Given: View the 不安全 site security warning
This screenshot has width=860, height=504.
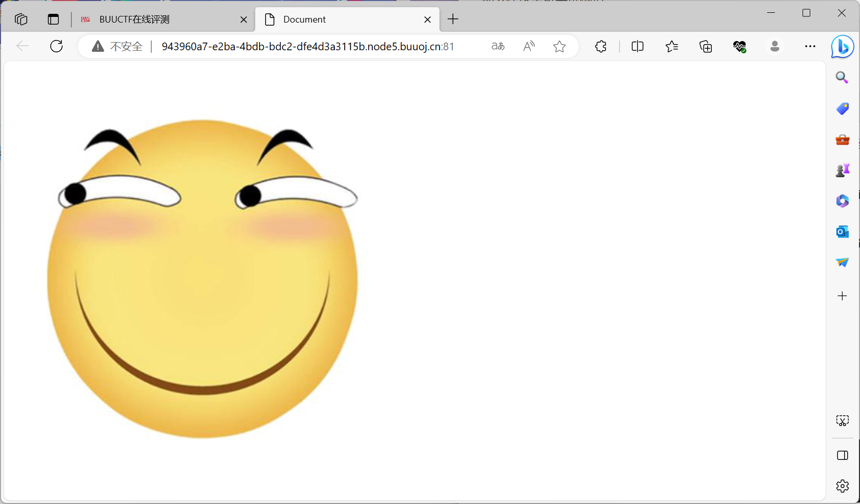Looking at the screenshot, I should click(117, 47).
